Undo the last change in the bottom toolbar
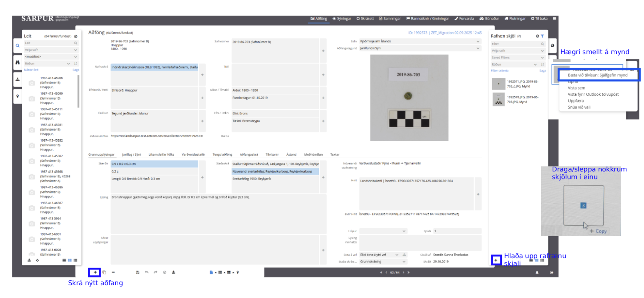Image resolution: width=644 pixels, height=298 pixels. (147, 272)
